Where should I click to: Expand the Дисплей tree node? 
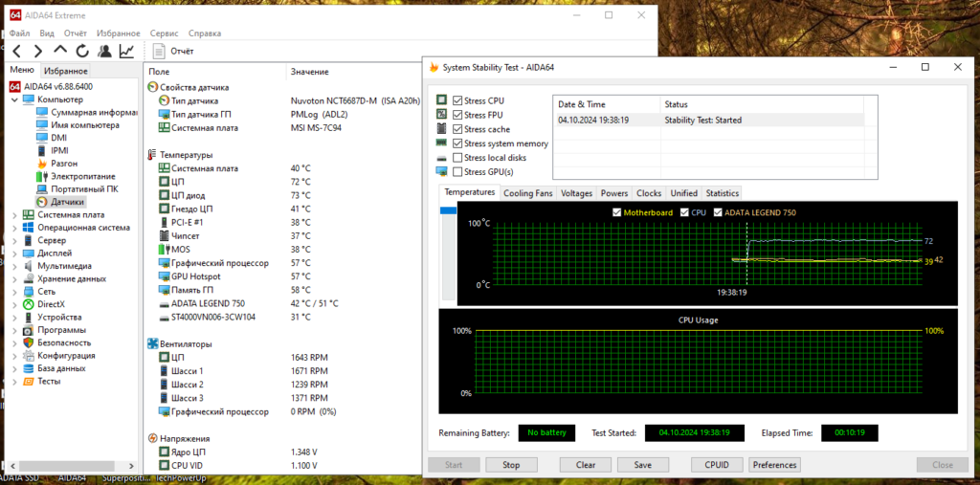[x=15, y=254]
